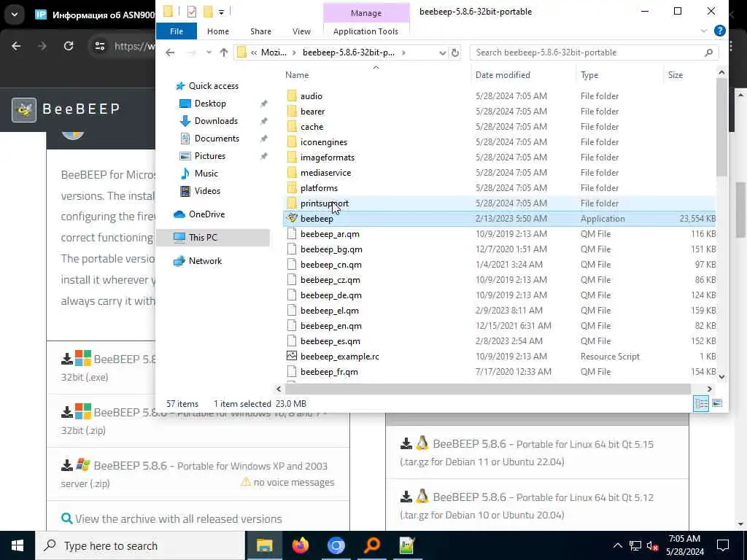747x560 pixels.
Task: Go to Documents in navigation pane
Action: 217,139
